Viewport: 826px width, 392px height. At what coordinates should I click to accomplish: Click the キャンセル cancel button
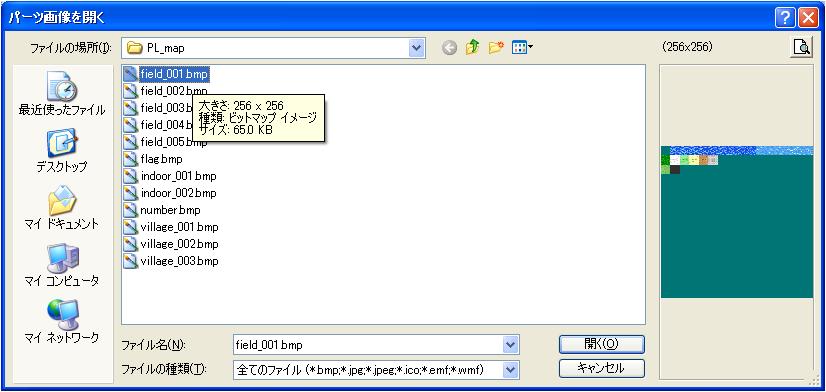click(602, 368)
